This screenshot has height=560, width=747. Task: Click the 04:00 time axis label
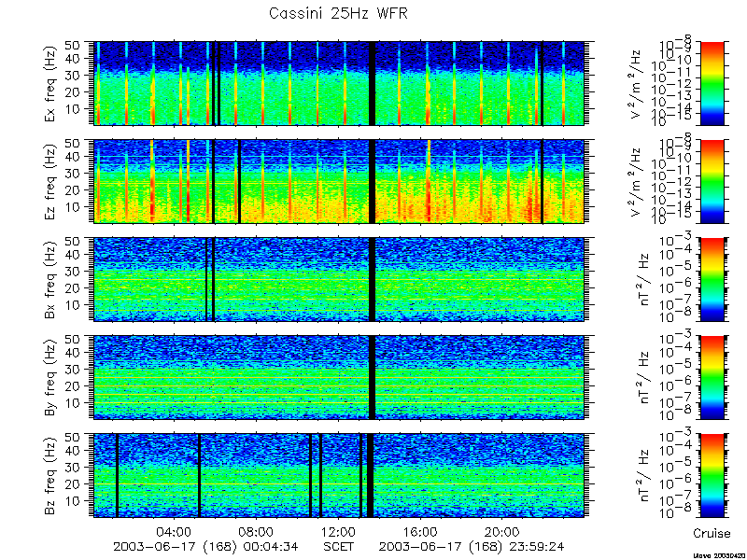click(175, 531)
